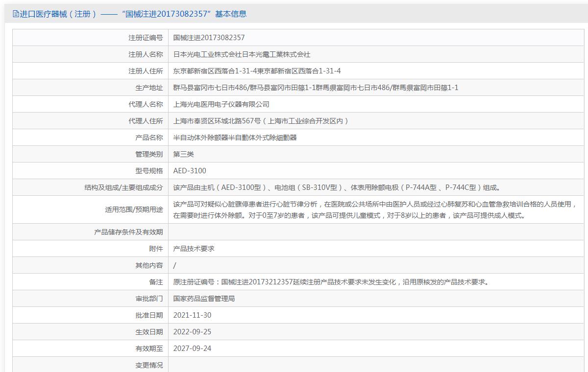Click the 产品名称 label
Image resolution: width=588 pixels, height=372 pixels.
[149, 138]
